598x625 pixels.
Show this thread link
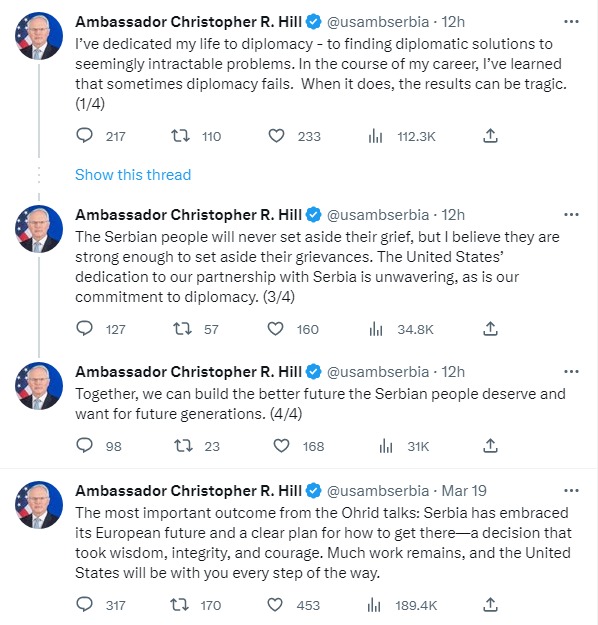(x=133, y=175)
